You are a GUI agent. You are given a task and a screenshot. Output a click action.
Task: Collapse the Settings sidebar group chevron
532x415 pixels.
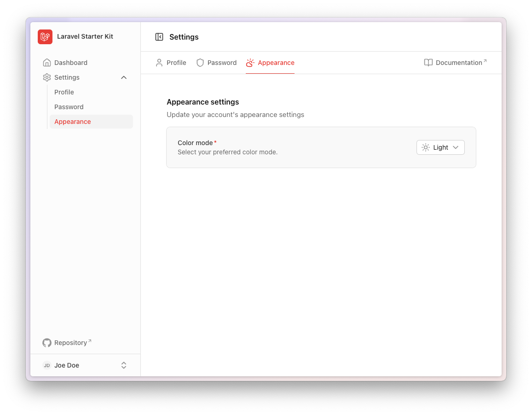(x=124, y=77)
